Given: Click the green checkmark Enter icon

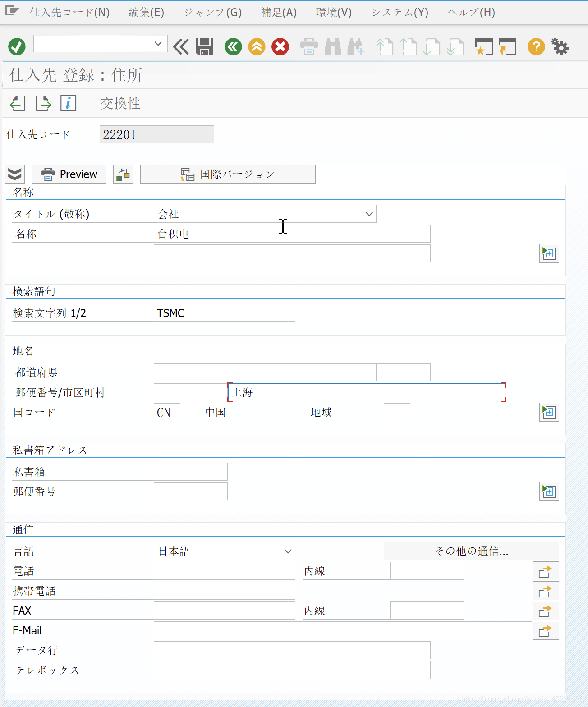Looking at the screenshot, I should click(17, 46).
